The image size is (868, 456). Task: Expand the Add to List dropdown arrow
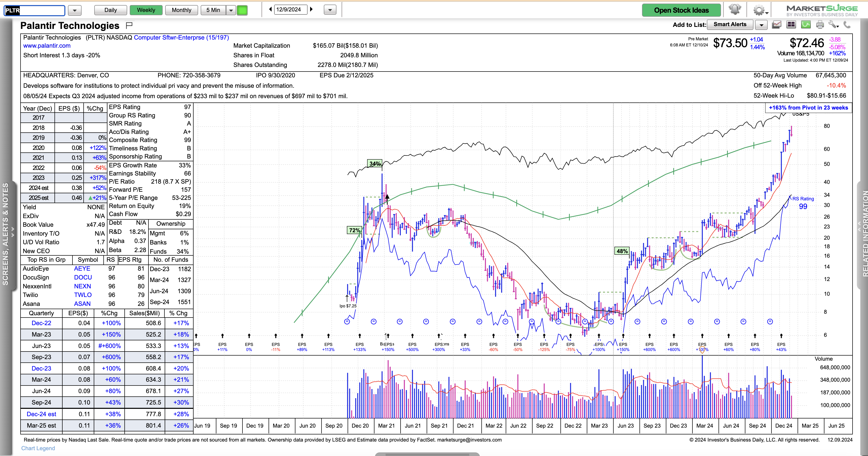761,25
